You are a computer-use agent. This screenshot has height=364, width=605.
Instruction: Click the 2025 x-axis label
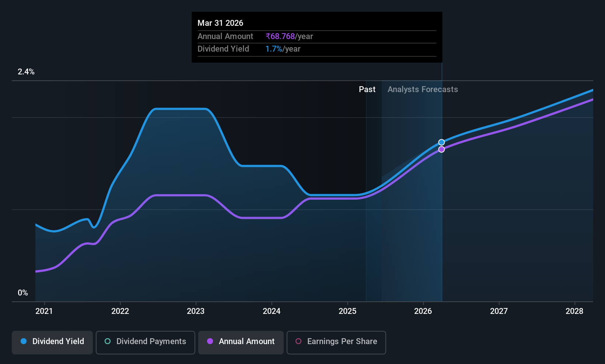347,311
